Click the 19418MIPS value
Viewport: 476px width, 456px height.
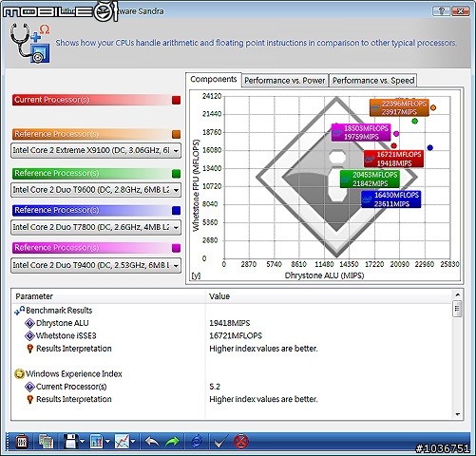point(230,323)
